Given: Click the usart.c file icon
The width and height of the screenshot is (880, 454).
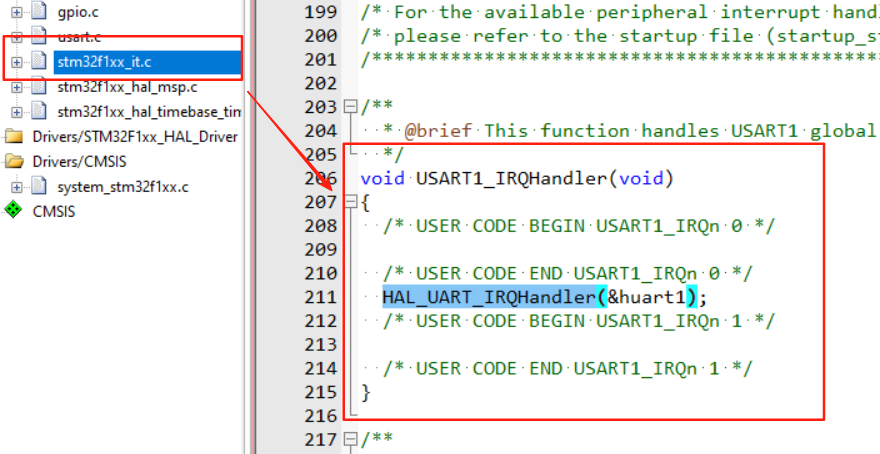Looking at the screenshot, I should point(39,37).
